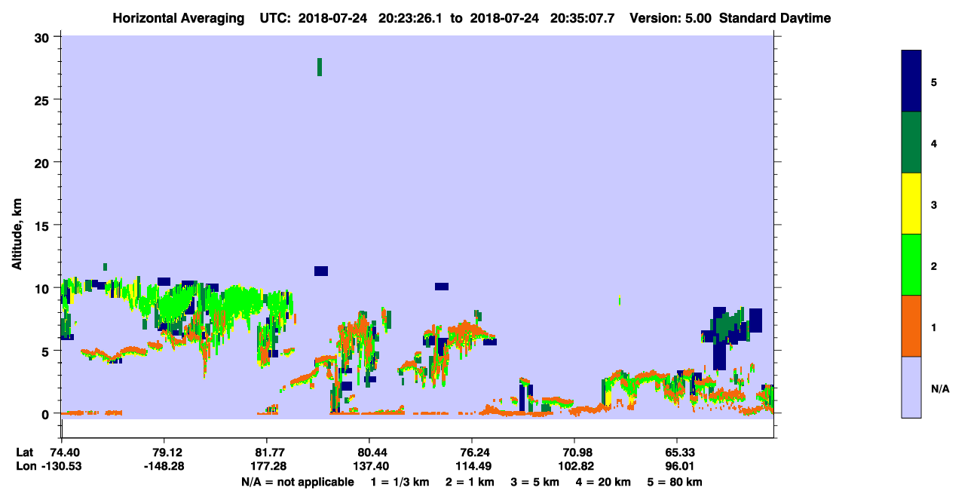Click the dark blue block near 11 km mid-plot
The height and width of the screenshot is (503, 980).
tap(321, 271)
